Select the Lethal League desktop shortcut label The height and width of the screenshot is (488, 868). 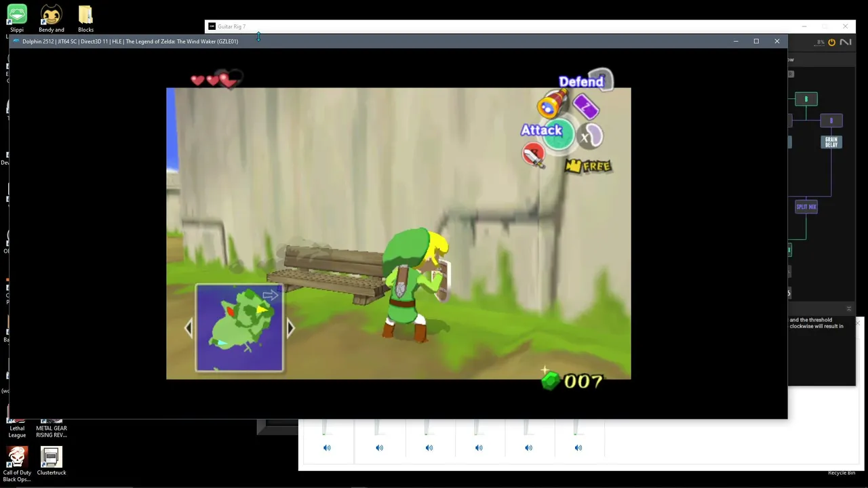17,432
